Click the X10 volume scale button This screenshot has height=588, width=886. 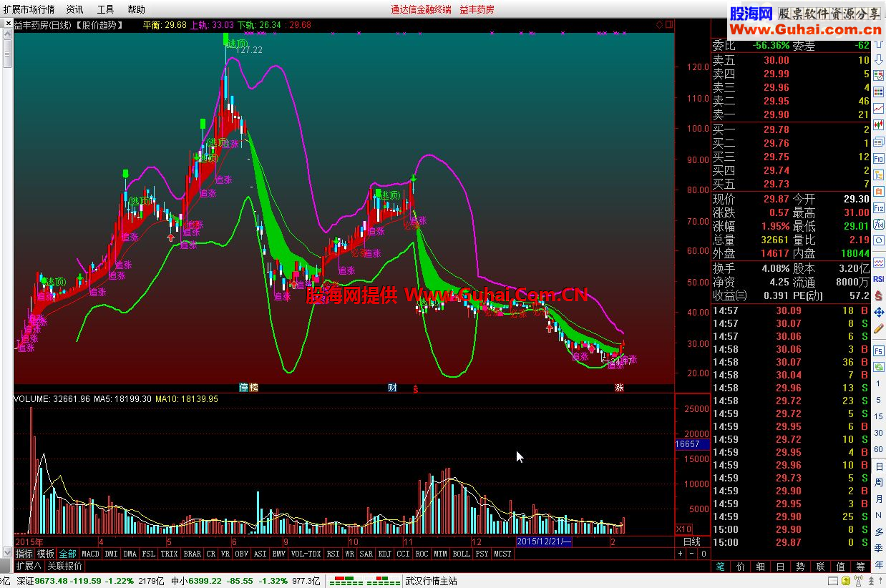click(683, 529)
